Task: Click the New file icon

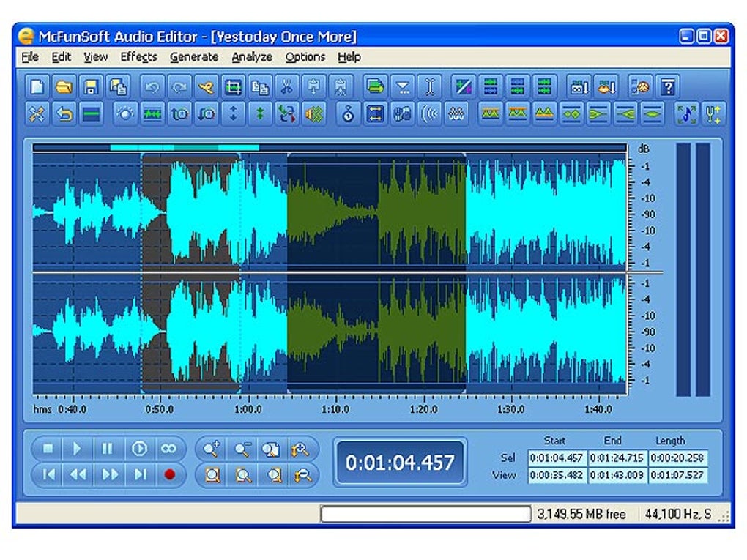Action: [37, 87]
